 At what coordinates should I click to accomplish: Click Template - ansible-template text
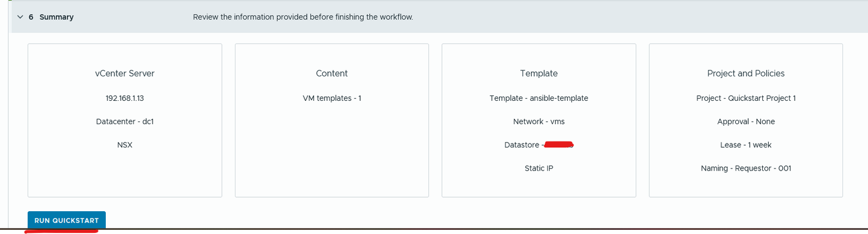click(x=539, y=98)
